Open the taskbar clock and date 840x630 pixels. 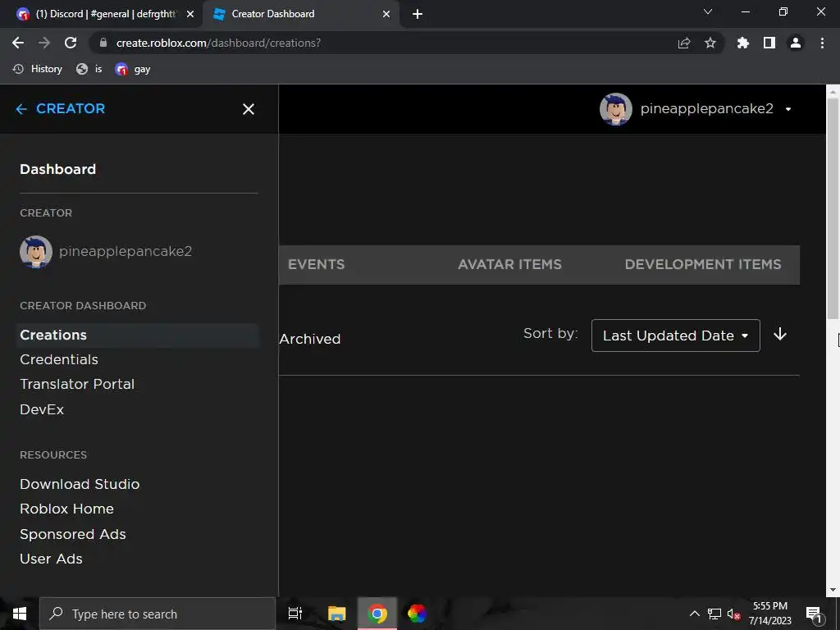click(769, 614)
